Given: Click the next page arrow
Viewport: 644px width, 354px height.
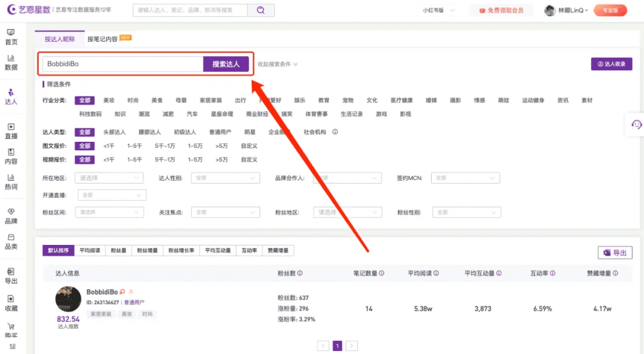Looking at the screenshot, I should pyautogui.click(x=352, y=346).
